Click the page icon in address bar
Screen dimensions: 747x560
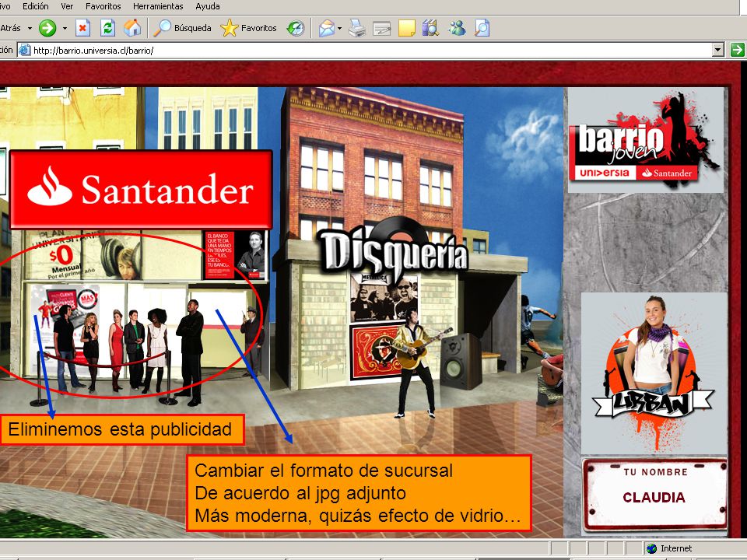point(25,50)
